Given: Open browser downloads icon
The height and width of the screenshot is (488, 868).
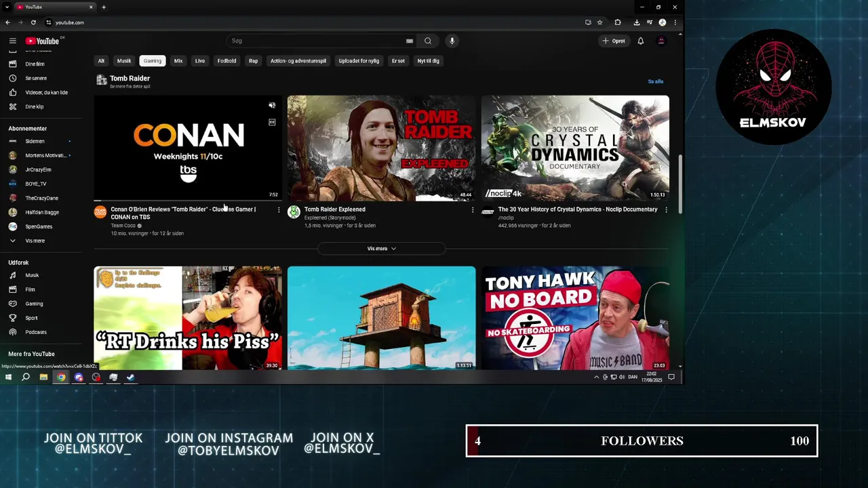Looking at the screenshot, I should [x=636, y=22].
